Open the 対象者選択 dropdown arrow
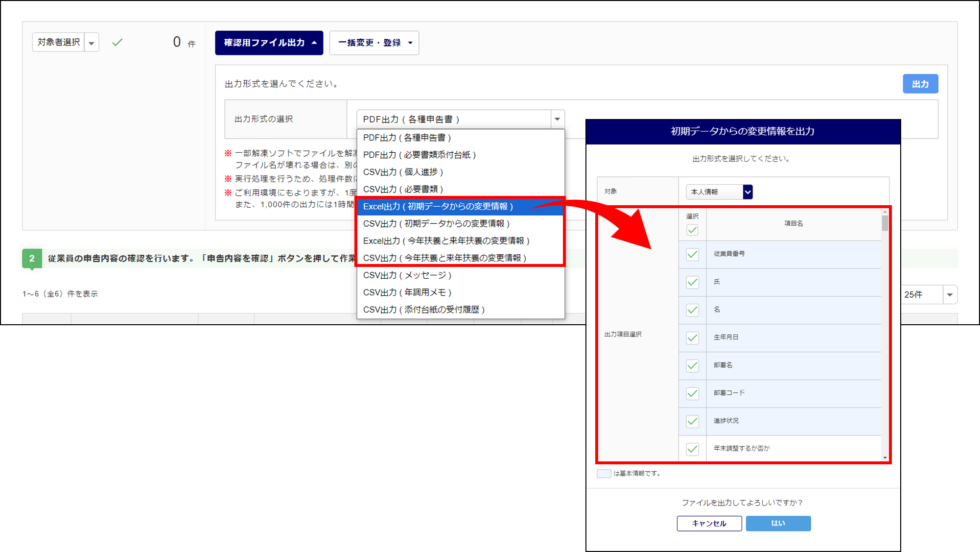This screenshot has width=980, height=552. 92,43
